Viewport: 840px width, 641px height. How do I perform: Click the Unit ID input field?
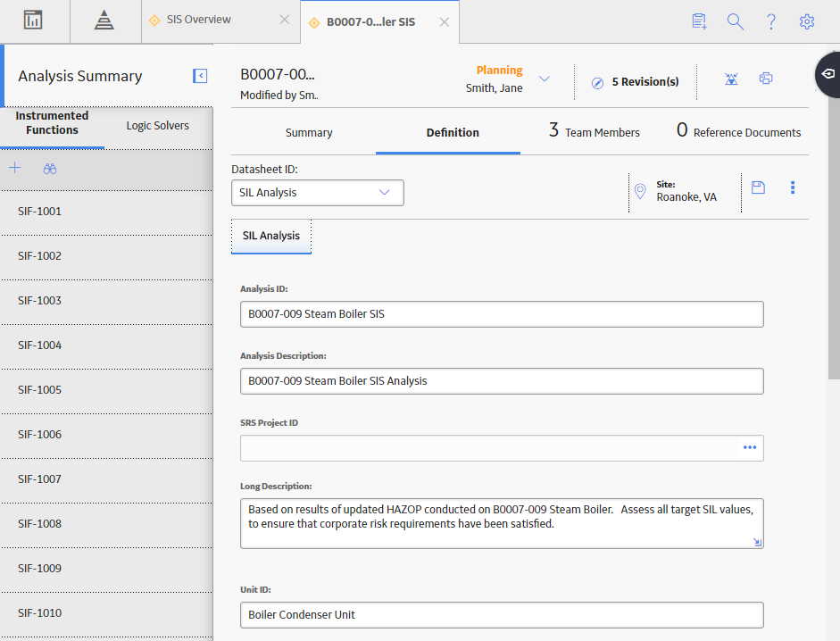502,615
